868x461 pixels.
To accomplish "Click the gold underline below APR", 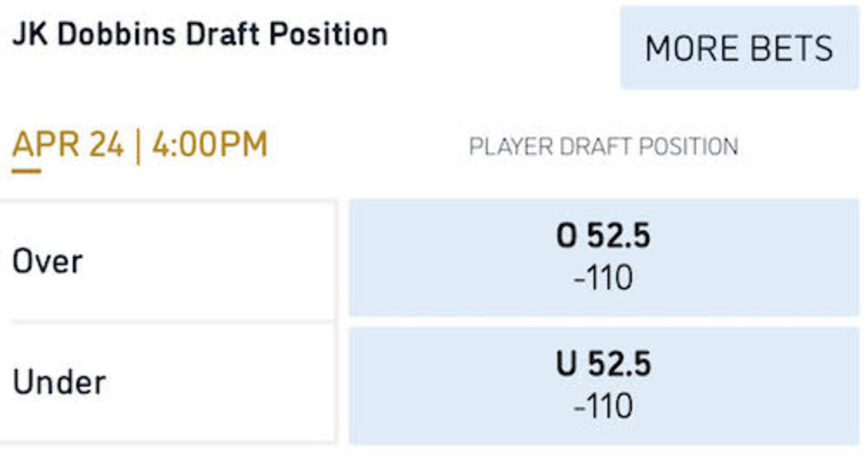I will (x=26, y=171).
